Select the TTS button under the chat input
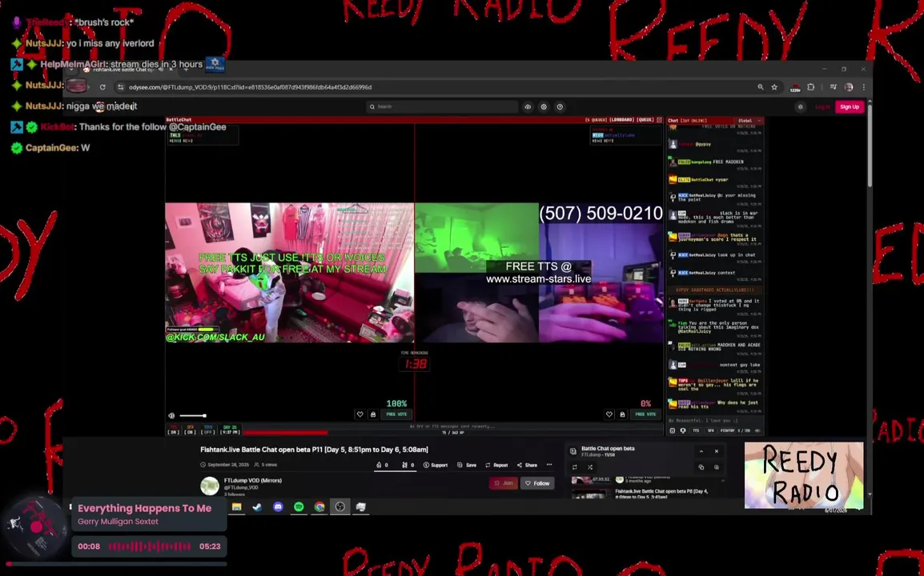 pyautogui.click(x=696, y=430)
